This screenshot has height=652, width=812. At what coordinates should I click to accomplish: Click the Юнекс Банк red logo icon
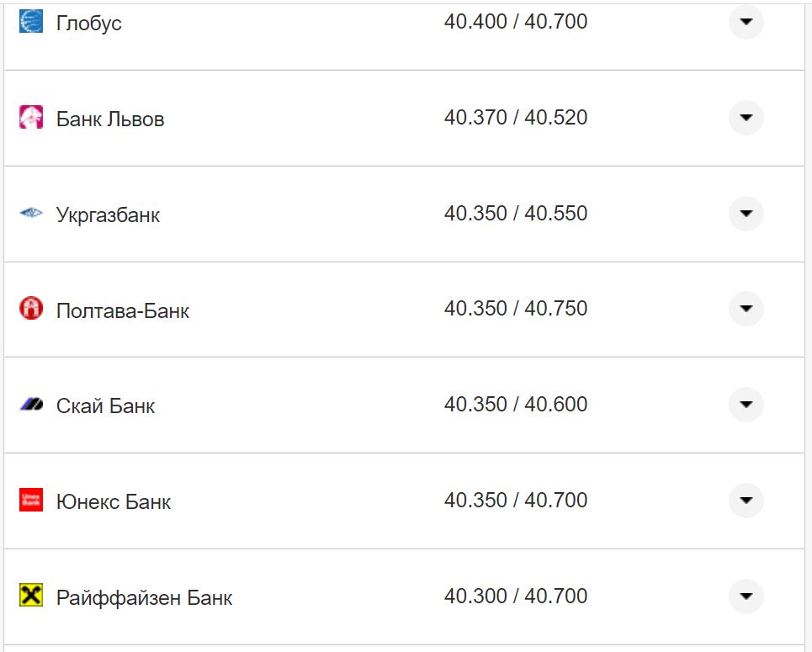coord(30,501)
